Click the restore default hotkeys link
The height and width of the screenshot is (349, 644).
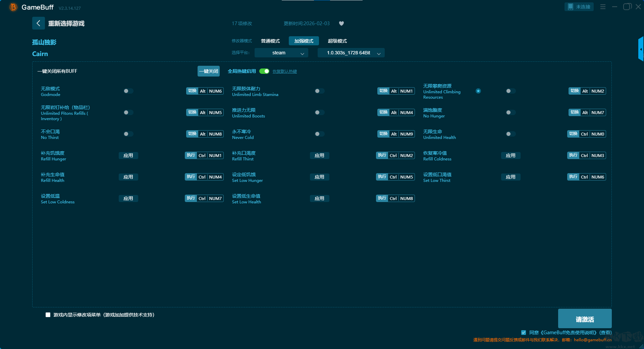coord(284,71)
